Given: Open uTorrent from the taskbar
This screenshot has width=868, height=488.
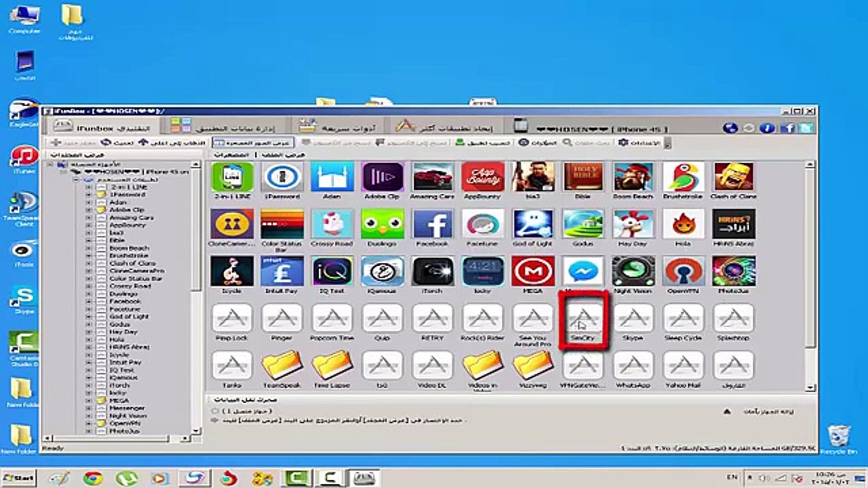Looking at the screenshot, I should 127,478.
